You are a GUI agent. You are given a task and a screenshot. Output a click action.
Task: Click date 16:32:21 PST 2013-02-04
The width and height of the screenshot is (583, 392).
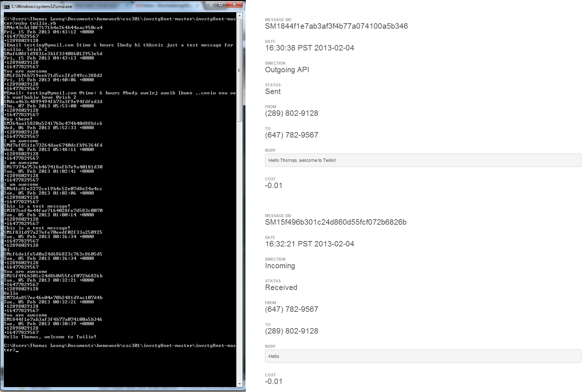pyautogui.click(x=310, y=244)
